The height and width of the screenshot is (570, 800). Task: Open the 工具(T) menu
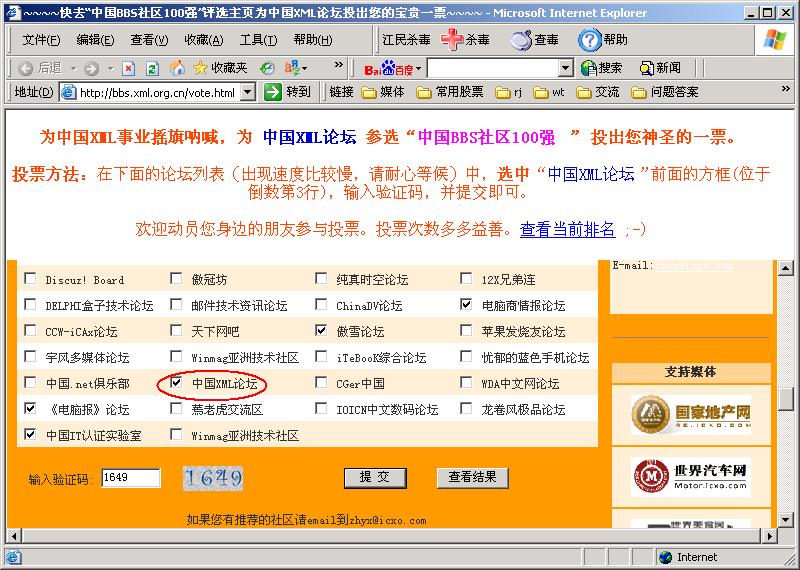pyautogui.click(x=258, y=40)
